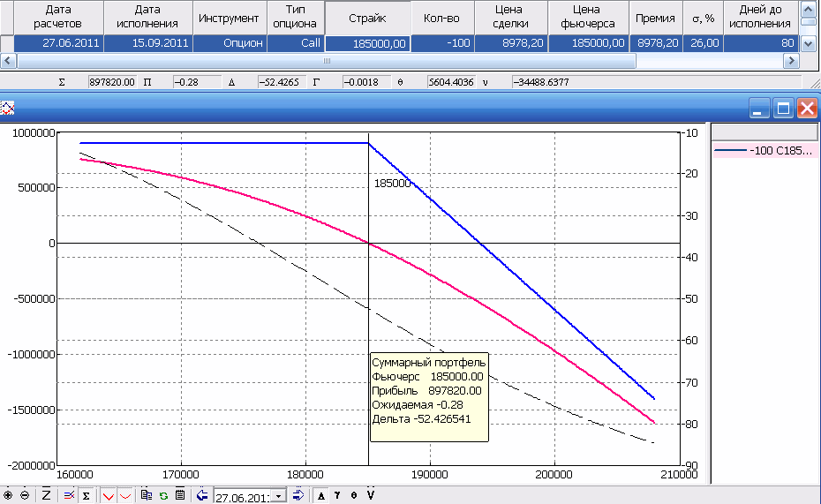Toggle the Vega greek curve button
This screenshot has height=504, width=821.
[x=370, y=495]
